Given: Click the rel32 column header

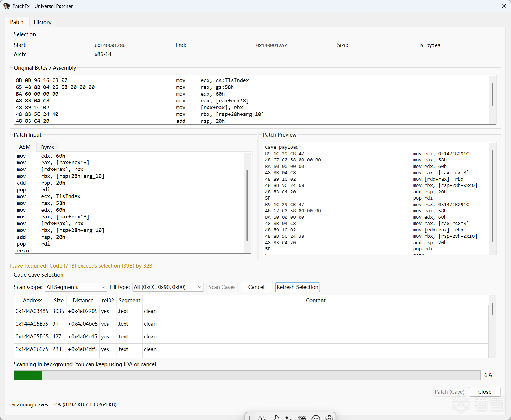Looking at the screenshot, I should point(108,300).
